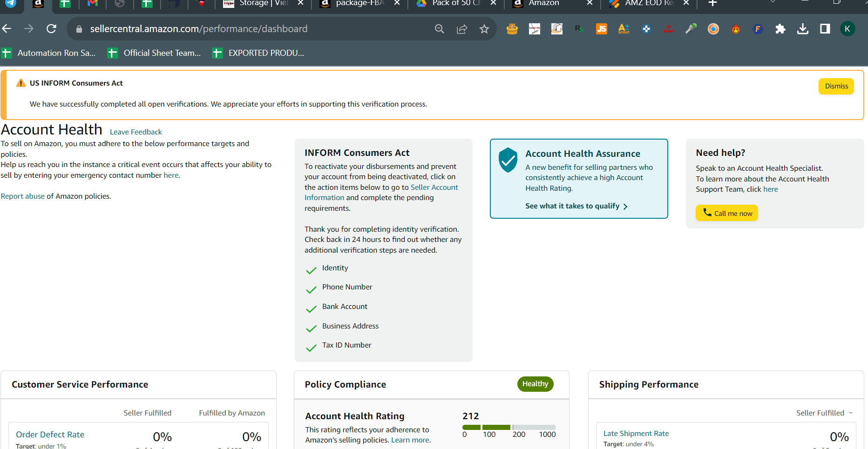The image size is (868, 449).
Task: Open Official Sheet Team bookmark
Action: (x=155, y=53)
